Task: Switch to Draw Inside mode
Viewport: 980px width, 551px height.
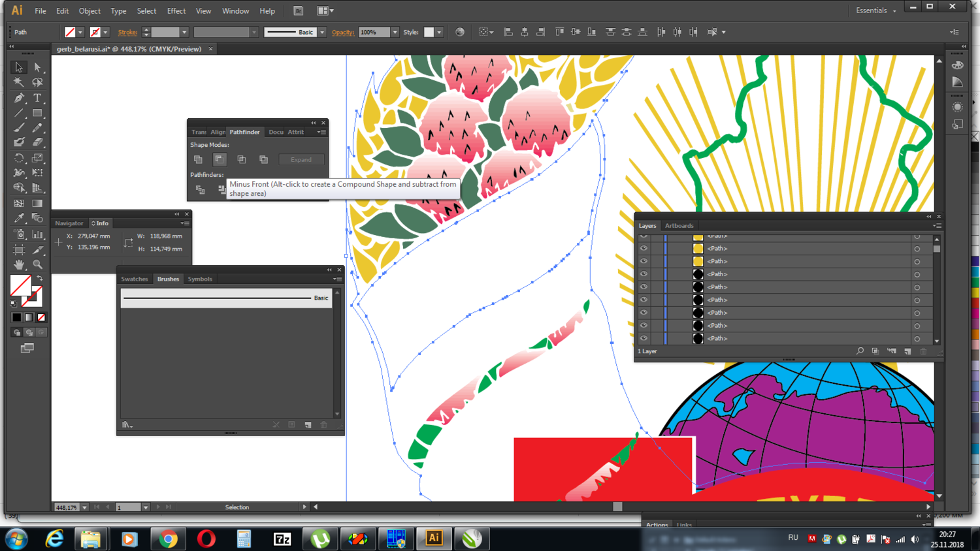Action: coord(41,332)
